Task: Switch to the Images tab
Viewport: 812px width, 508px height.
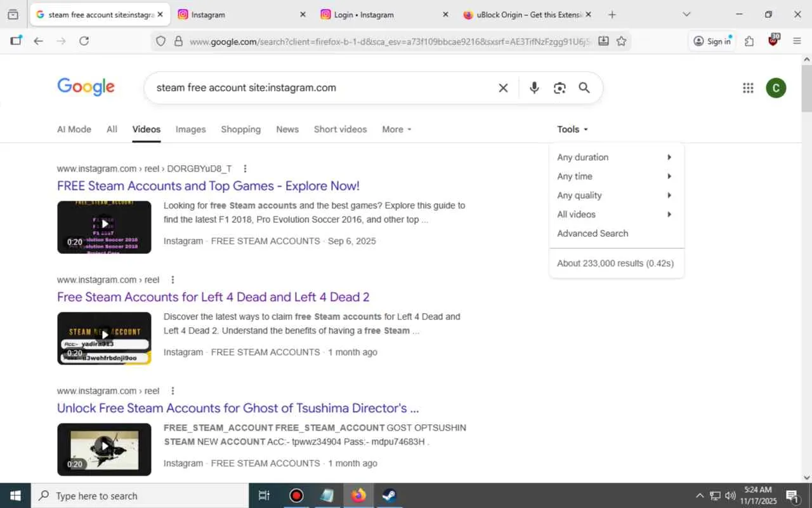Action: pyautogui.click(x=190, y=130)
